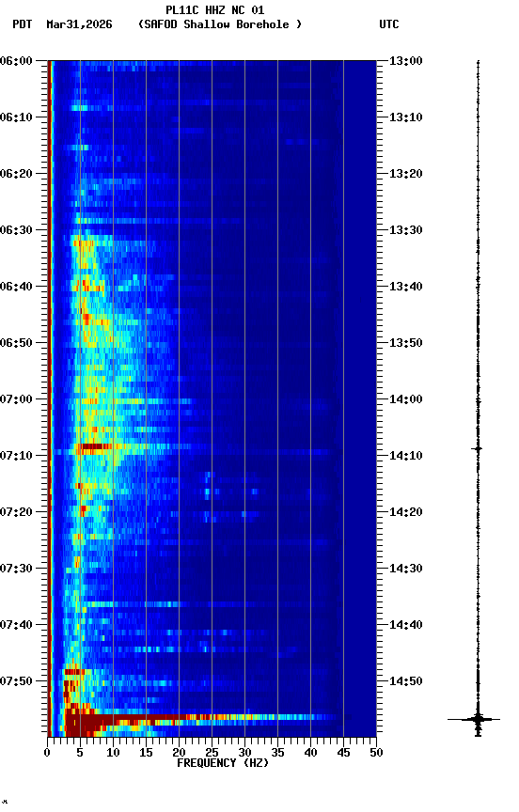Click the 13:10 UTC time label

406,117
